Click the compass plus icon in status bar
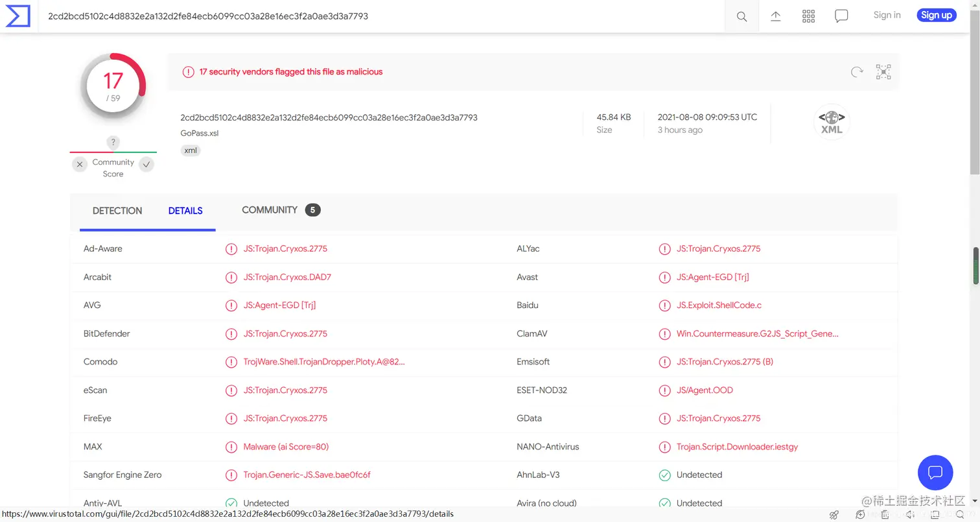980x522 pixels. pyautogui.click(x=860, y=515)
